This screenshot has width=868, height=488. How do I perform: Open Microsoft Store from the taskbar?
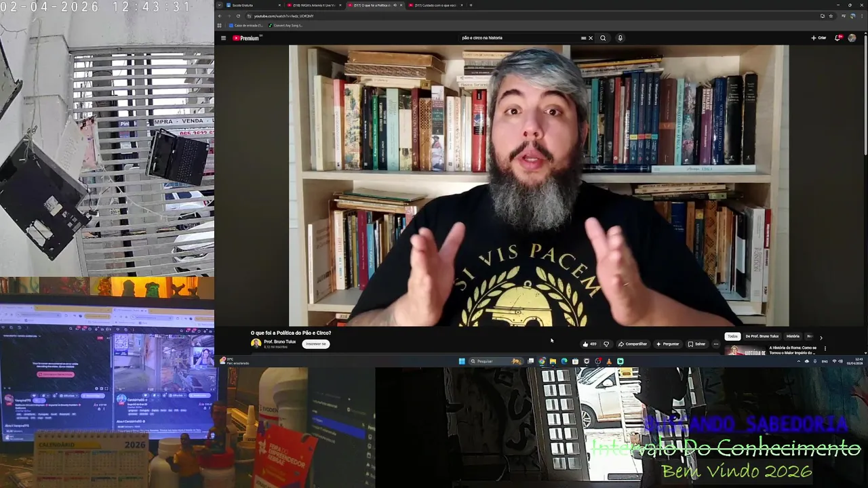click(x=575, y=361)
